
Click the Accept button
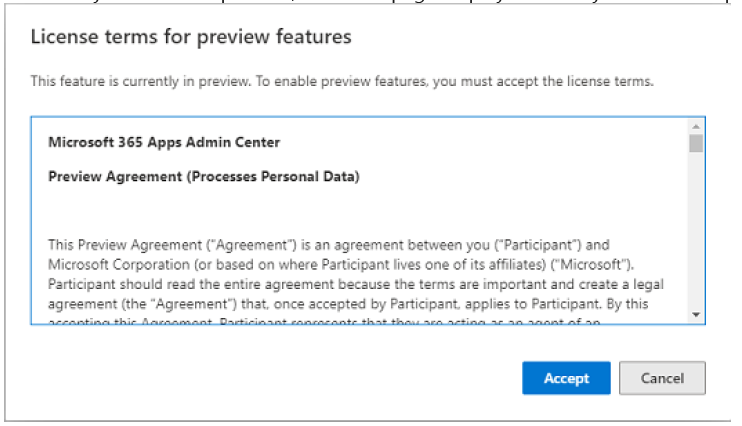566,378
